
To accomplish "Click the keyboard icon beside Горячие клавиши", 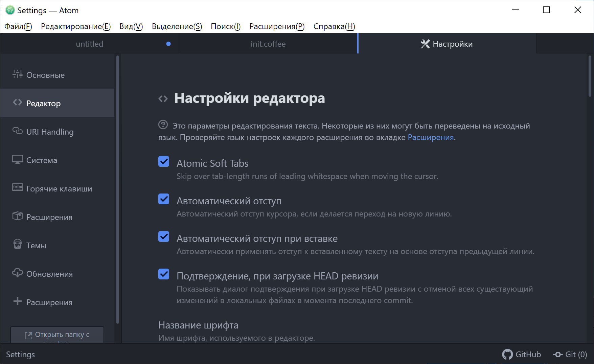I will (x=18, y=187).
